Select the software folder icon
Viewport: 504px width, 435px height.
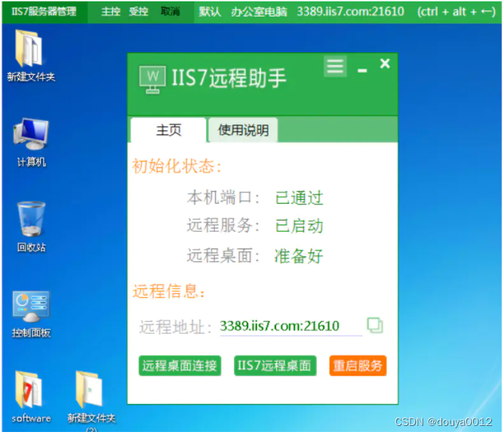coord(31,396)
